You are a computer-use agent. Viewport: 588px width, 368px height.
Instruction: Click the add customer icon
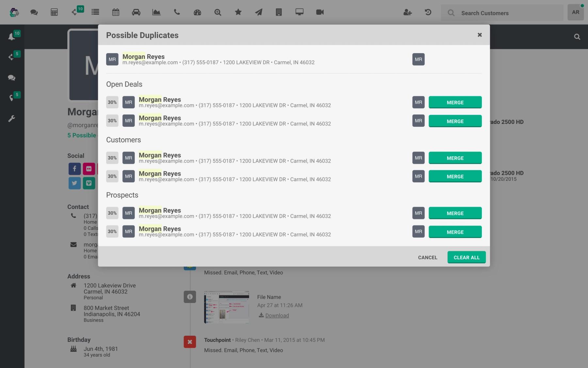click(407, 12)
